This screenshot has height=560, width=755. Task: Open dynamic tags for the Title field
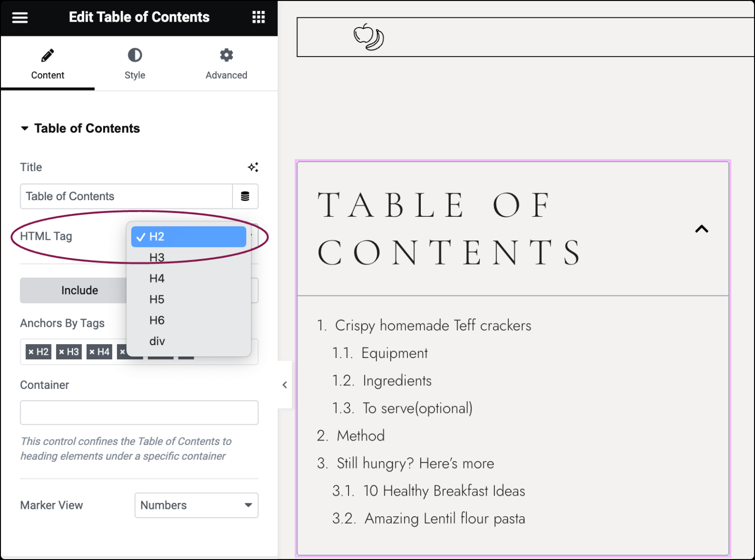pyautogui.click(x=245, y=196)
